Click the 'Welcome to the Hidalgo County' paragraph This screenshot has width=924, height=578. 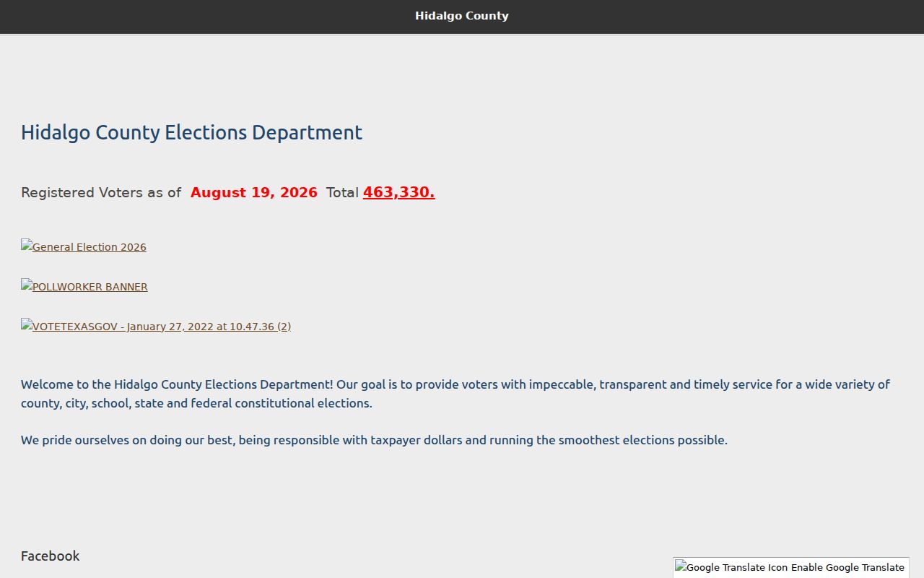tap(456, 394)
